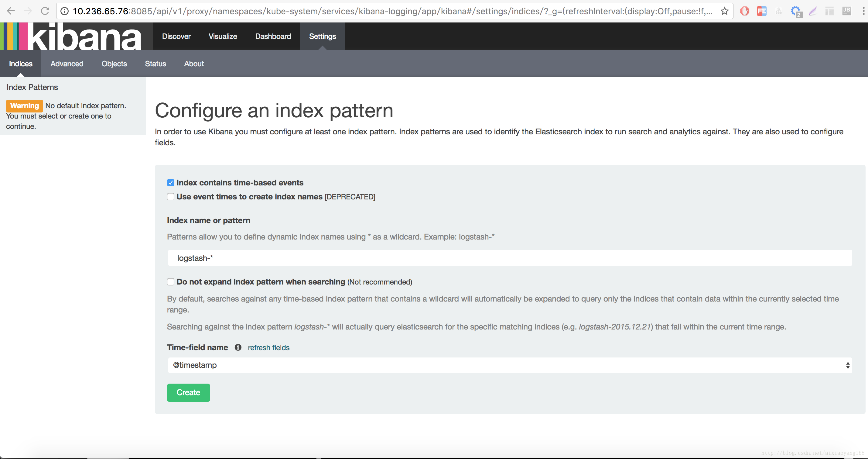This screenshot has height=459, width=868.
Task: Uncheck Index contains time-based events
Action: click(x=170, y=183)
